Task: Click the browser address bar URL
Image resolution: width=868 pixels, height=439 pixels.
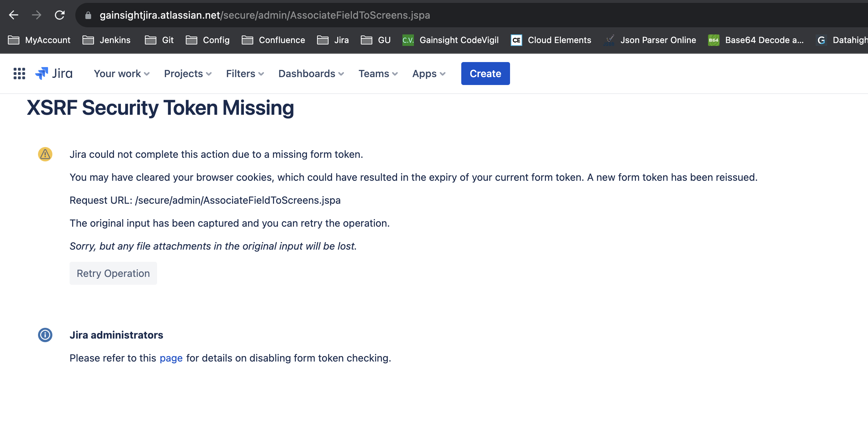Action: [x=265, y=15]
